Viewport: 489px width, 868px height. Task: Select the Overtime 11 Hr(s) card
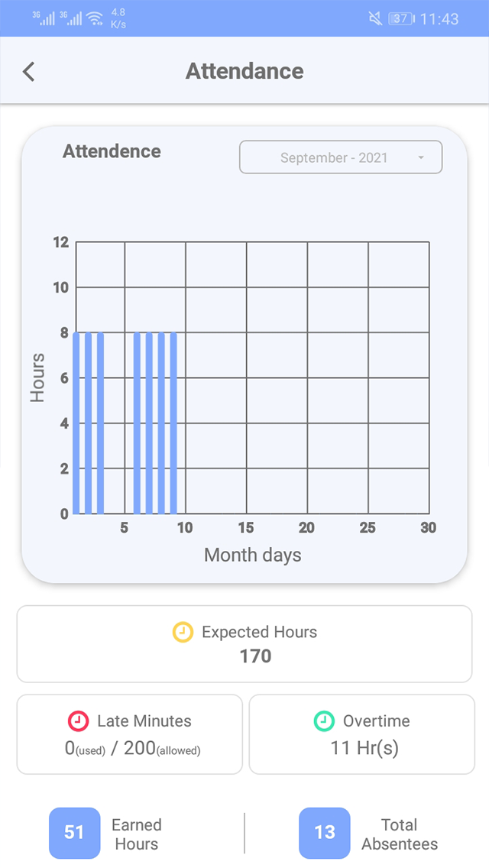coord(362,734)
